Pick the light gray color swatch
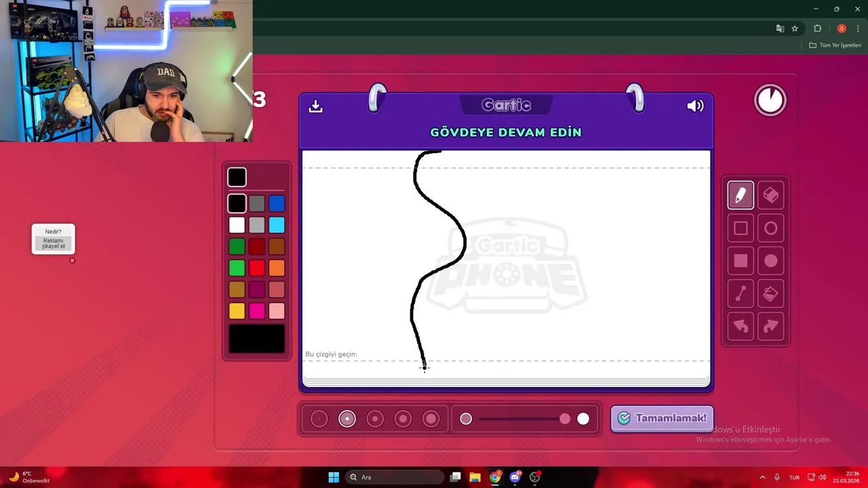This screenshot has width=868, height=488. click(256, 225)
